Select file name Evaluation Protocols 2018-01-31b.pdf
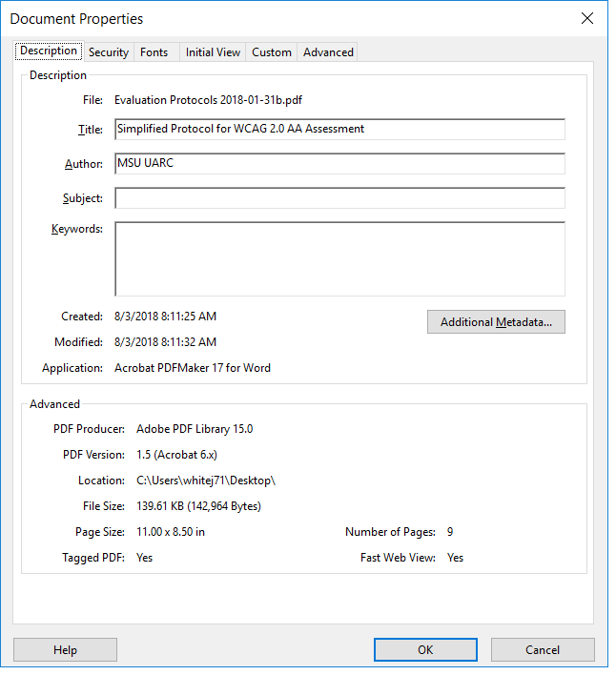 [208, 100]
